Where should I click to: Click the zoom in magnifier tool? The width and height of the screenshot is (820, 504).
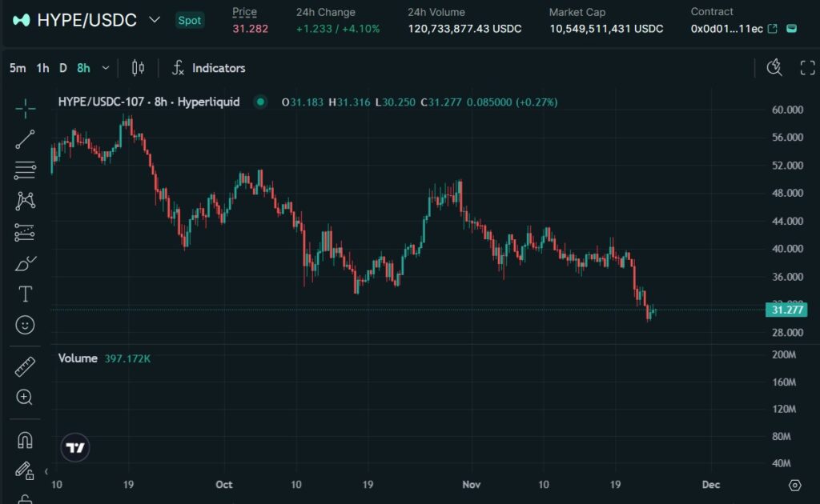tap(25, 397)
